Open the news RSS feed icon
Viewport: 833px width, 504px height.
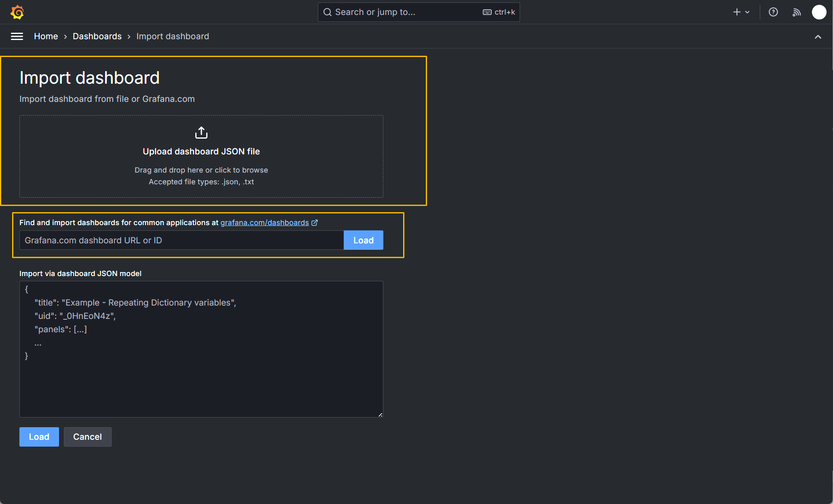click(x=797, y=12)
